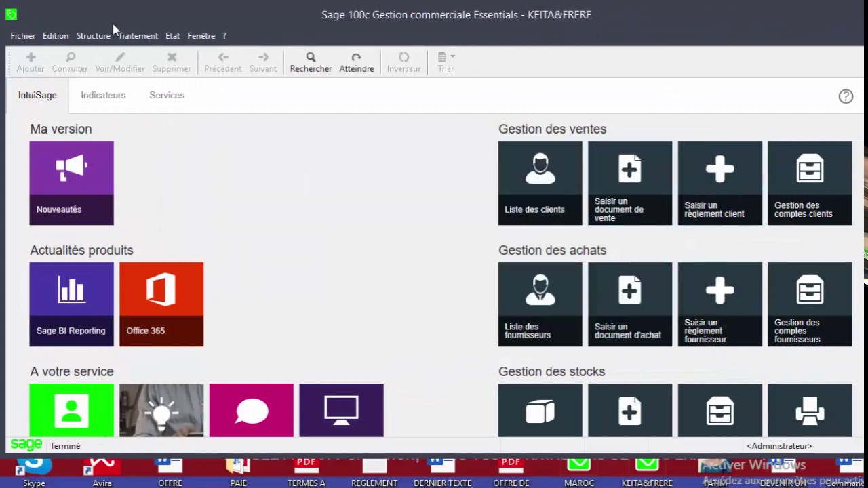This screenshot has width=868, height=488.
Task: Open Skype from the taskbar
Action: [x=34, y=472]
